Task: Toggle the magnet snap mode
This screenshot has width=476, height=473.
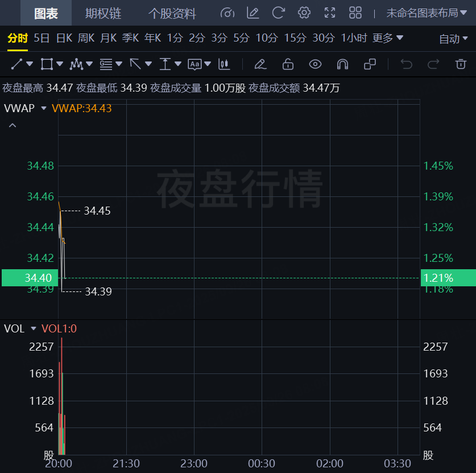Action: [342, 64]
